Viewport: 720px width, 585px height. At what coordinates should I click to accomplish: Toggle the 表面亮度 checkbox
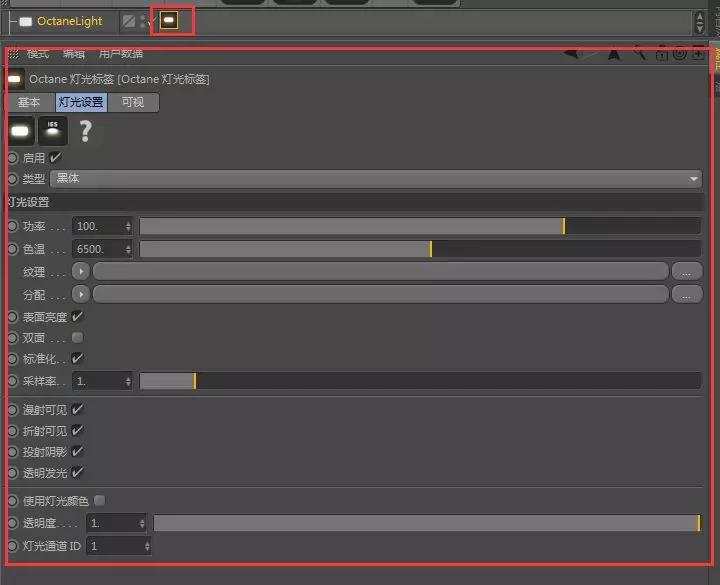point(77,316)
